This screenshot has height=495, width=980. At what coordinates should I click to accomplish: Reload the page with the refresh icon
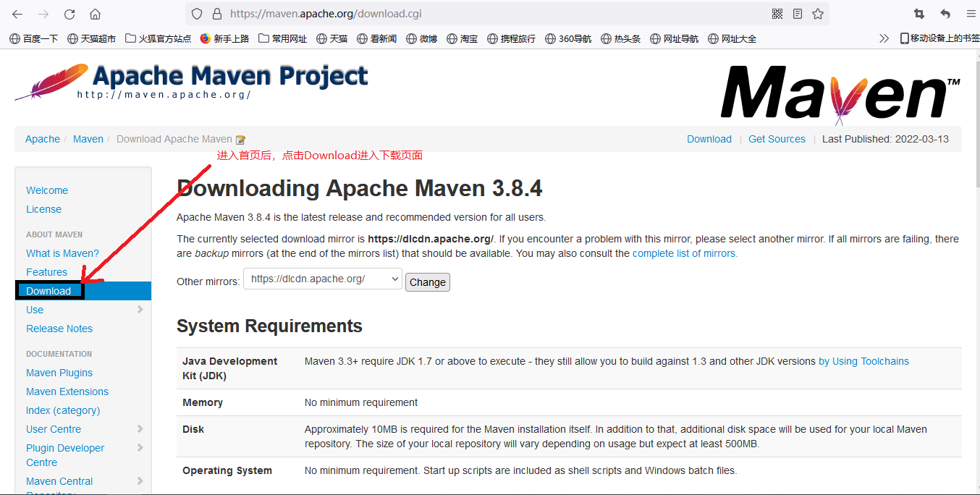pyautogui.click(x=69, y=14)
